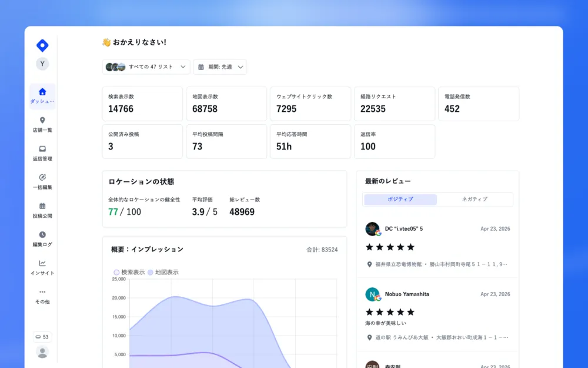Click 返信率 100 card
The height and width of the screenshot is (368, 588).
click(x=395, y=141)
